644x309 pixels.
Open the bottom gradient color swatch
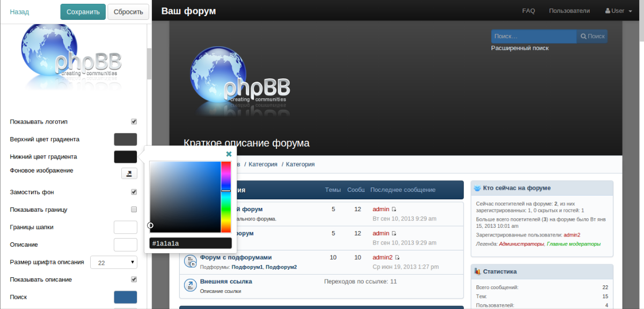(126, 157)
